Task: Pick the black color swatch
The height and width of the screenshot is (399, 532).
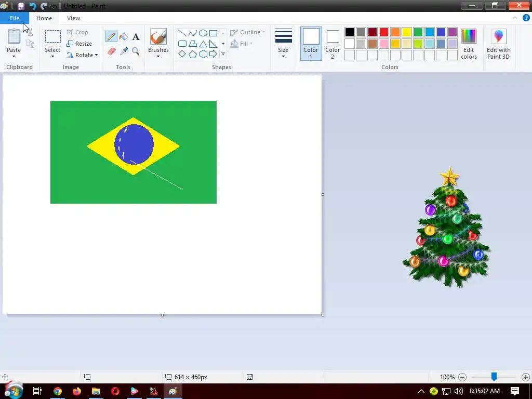Action: 350,32
